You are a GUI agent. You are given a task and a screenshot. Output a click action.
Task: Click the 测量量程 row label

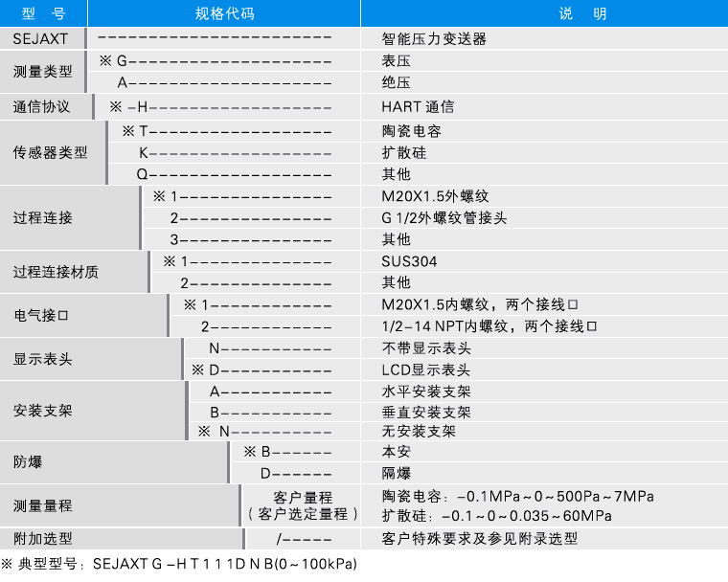(x=42, y=505)
